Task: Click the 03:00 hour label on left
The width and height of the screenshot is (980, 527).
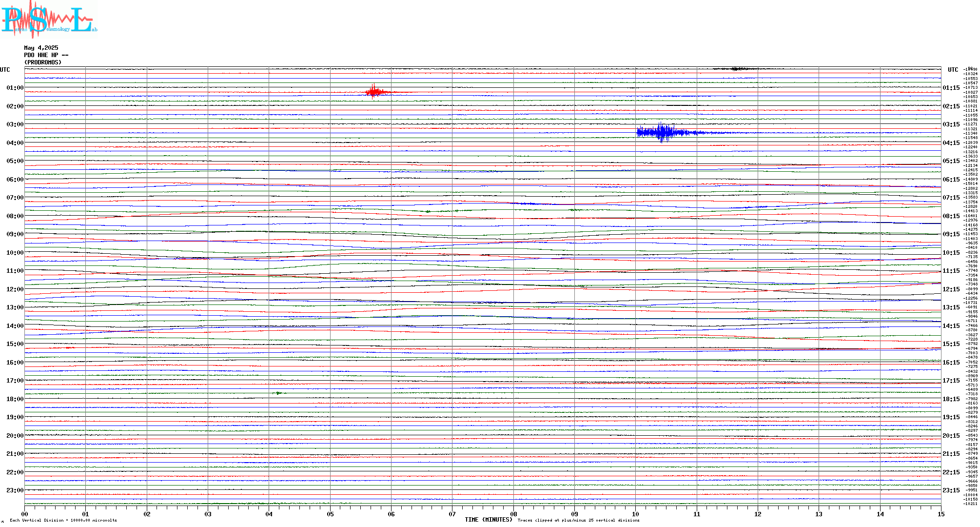Action: [15, 124]
